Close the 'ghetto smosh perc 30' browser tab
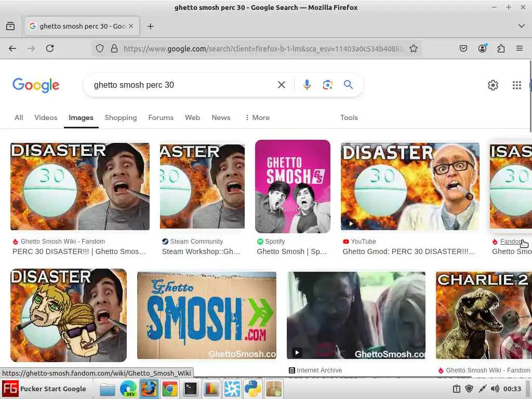Image resolution: width=532 pixels, height=399 pixels. point(131,26)
